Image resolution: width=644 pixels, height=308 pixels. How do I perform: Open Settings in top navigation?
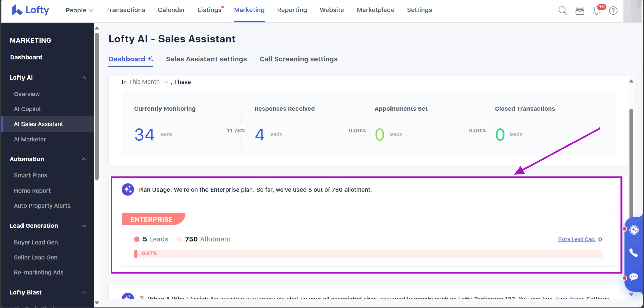click(419, 10)
